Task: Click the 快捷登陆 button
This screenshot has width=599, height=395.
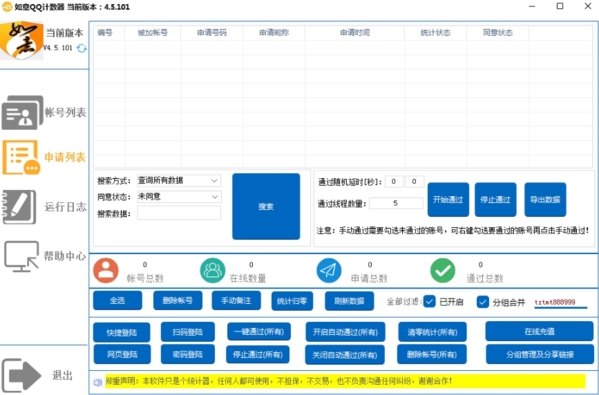Action: tap(121, 332)
